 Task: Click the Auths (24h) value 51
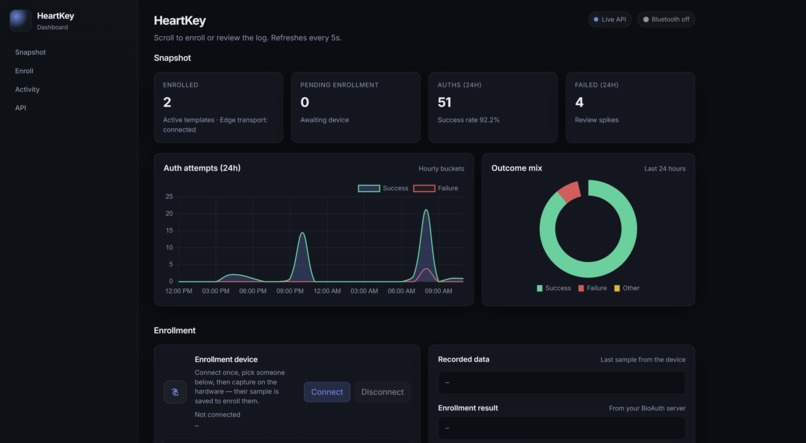point(445,102)
